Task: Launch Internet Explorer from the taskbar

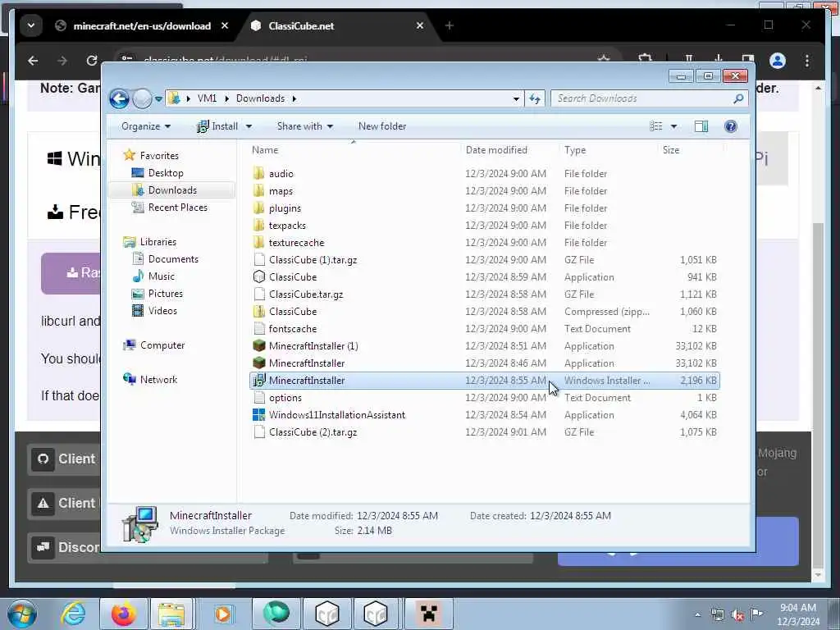Action: [72, 614]
